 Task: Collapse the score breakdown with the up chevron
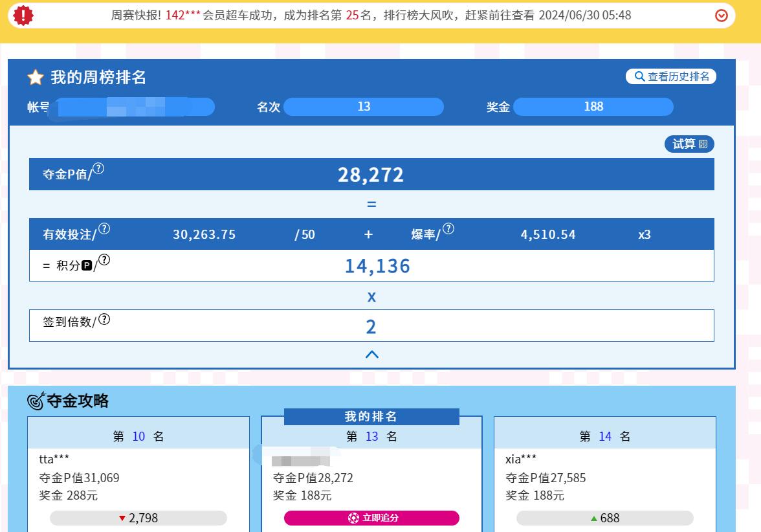point(371,355)
